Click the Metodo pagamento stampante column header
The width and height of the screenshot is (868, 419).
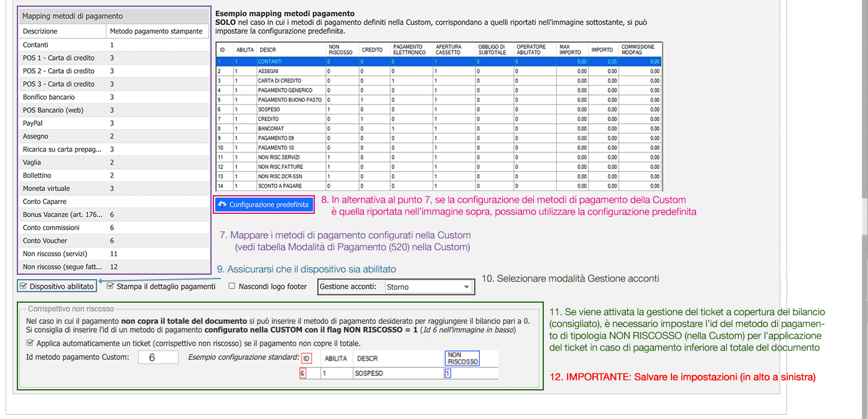(158, 31)
